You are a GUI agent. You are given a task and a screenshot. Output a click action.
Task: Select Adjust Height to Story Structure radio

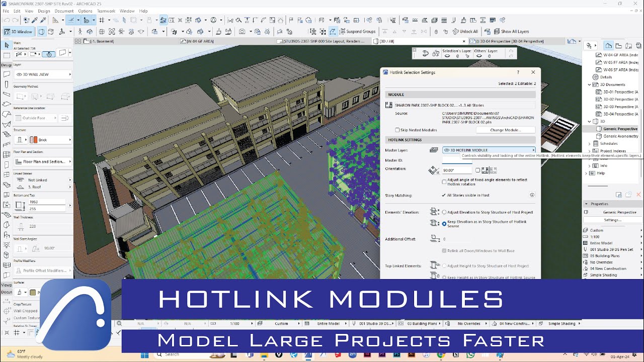tap(444, 266)
